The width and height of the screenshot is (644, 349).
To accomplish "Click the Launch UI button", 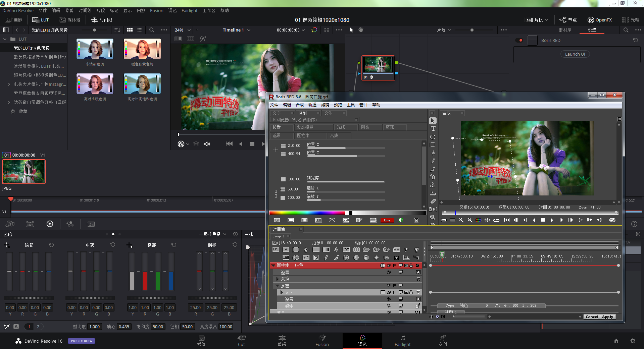I will point(575,54).
